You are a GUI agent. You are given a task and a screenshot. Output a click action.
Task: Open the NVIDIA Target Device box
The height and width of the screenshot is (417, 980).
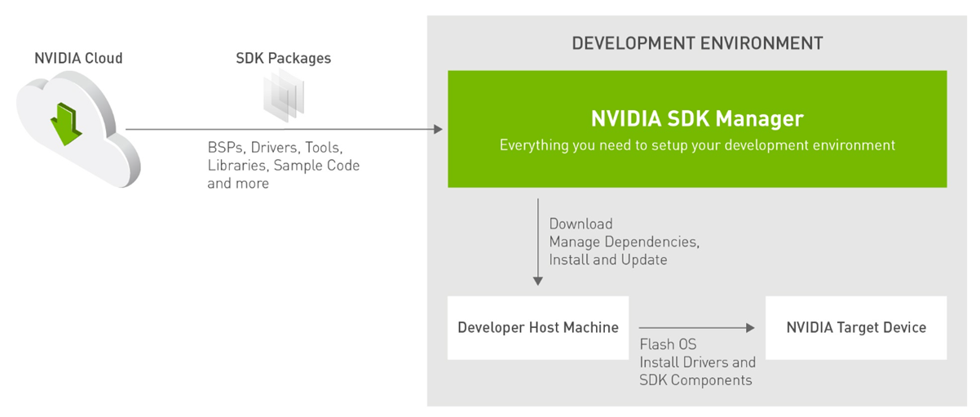tap(856, 328)
